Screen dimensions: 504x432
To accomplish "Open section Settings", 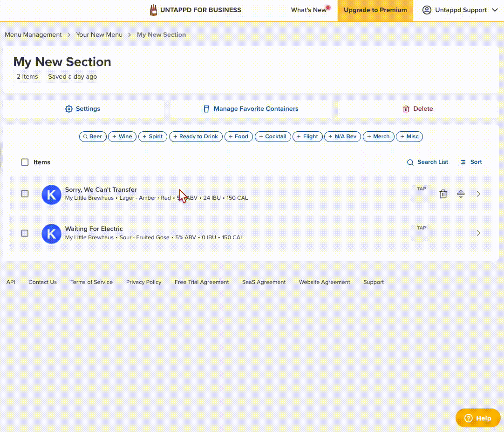I will pyautogui.click(x=83, y=109).
